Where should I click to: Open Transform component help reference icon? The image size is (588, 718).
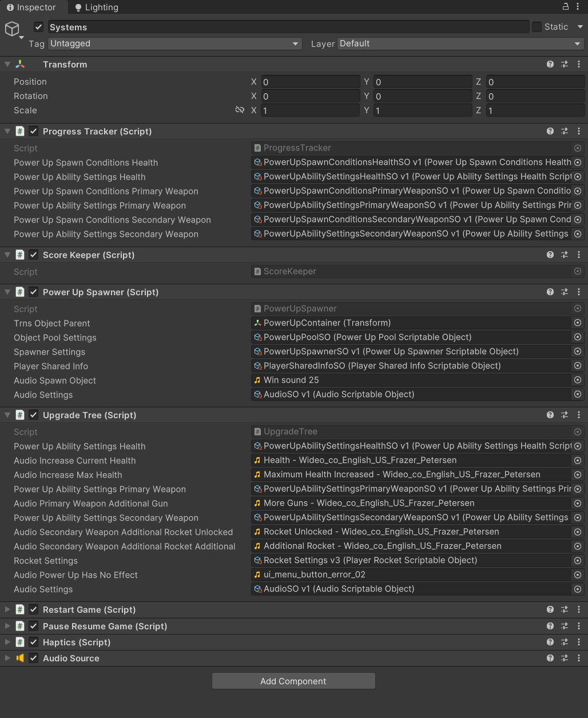(550, 65)
